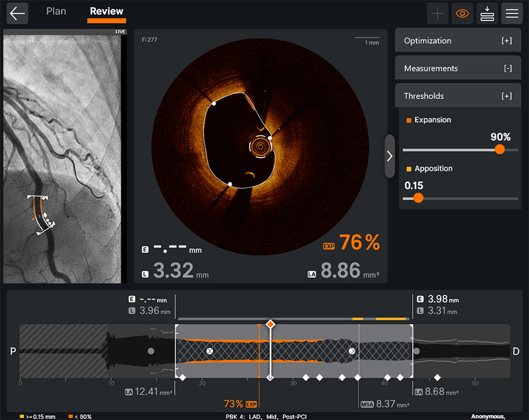Toggle the orange Expansion threshold indicator

[x=408, y=119]
